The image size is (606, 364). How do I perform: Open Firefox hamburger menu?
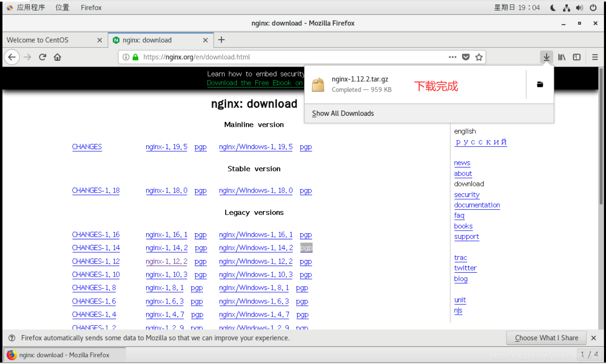tap(595, 57)
